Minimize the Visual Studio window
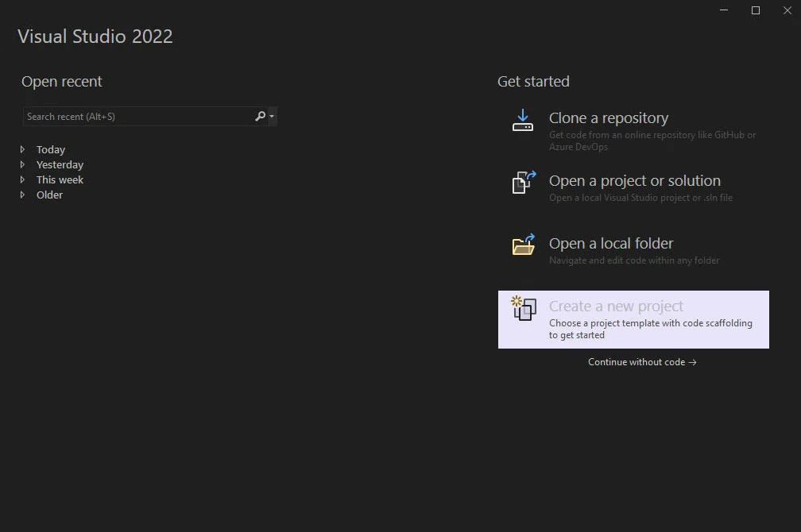This screenshot has width=801, height=532. [723, 10]
